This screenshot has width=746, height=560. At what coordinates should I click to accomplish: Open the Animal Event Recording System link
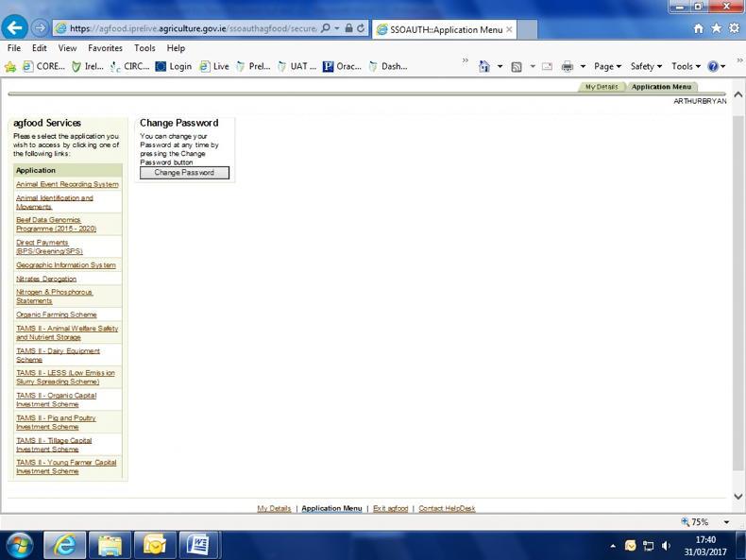(67, 184)
